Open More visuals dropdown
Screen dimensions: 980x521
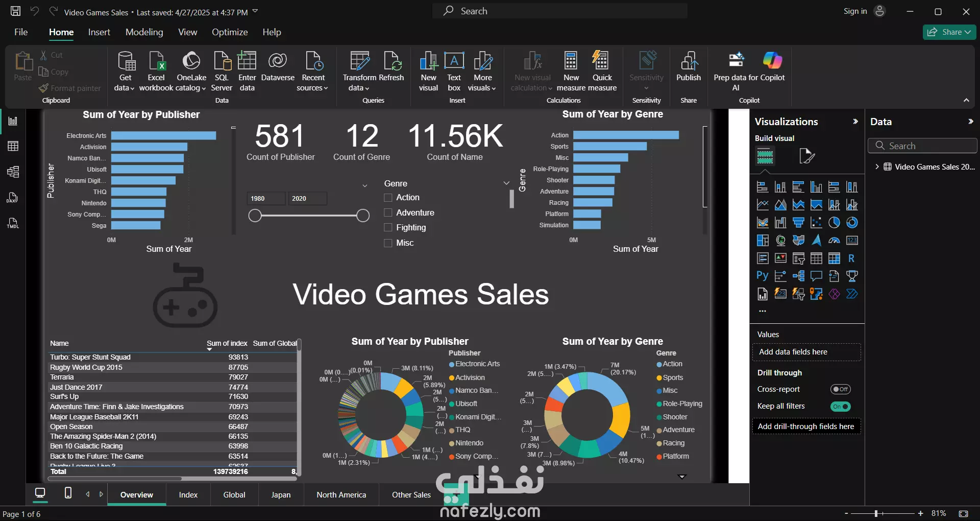(482, 71)
